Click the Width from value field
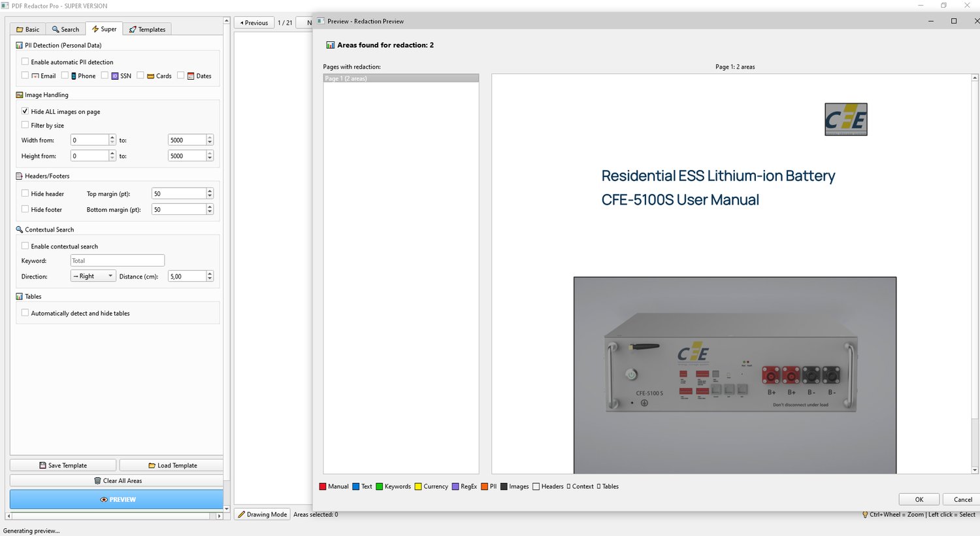 [x=90, y=140]
